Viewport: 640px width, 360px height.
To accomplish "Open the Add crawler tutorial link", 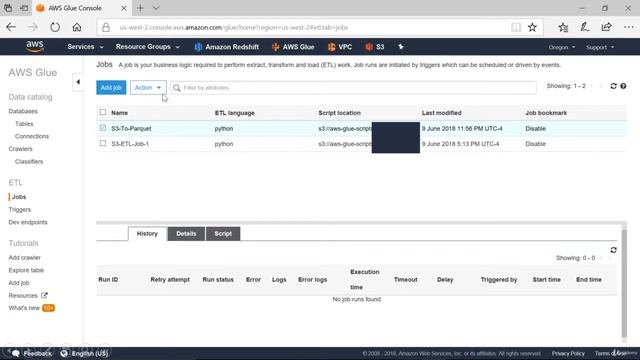I will 24,257.
